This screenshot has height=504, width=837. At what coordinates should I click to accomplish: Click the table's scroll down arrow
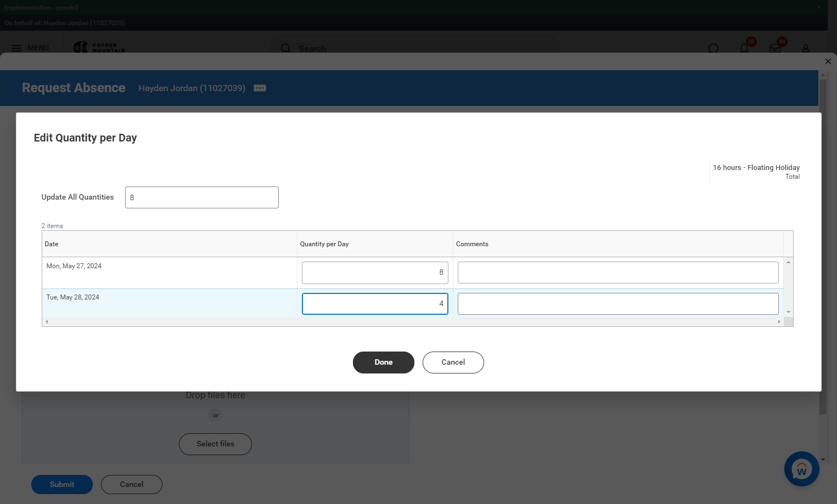click(x=788, y=312)
